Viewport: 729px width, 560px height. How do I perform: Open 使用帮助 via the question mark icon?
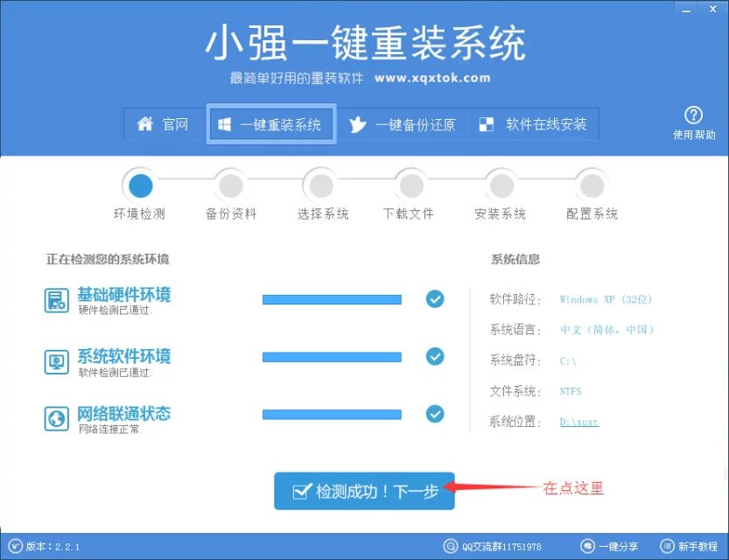[693, 116]
